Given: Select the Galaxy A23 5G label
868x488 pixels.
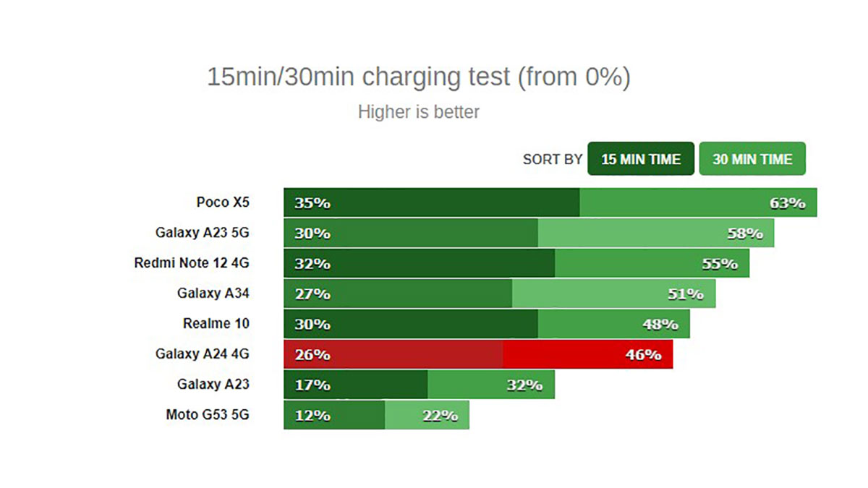Looking at the screenshot, I should (x=203, y=233).
